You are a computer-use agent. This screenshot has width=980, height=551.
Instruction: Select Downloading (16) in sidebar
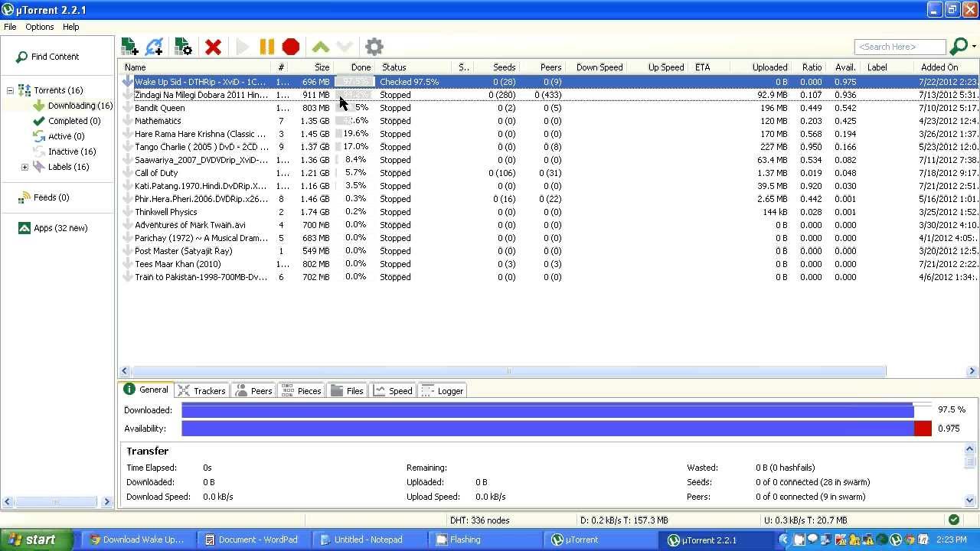73,106
